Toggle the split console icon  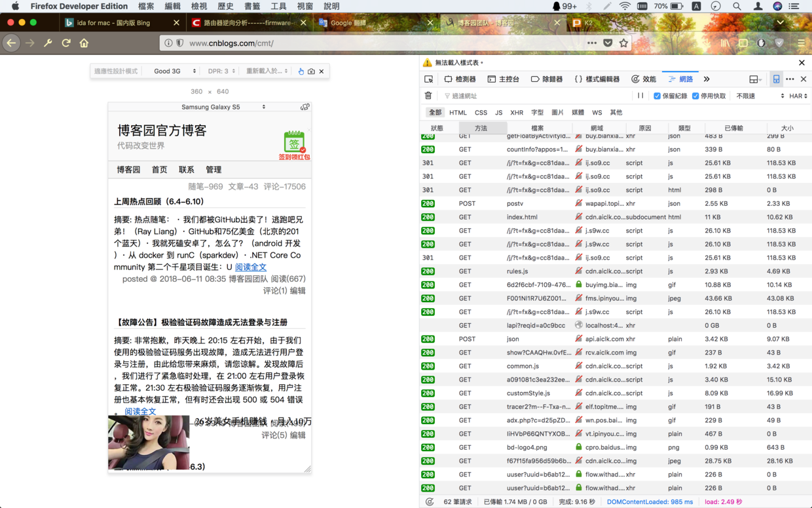[777, 79]
